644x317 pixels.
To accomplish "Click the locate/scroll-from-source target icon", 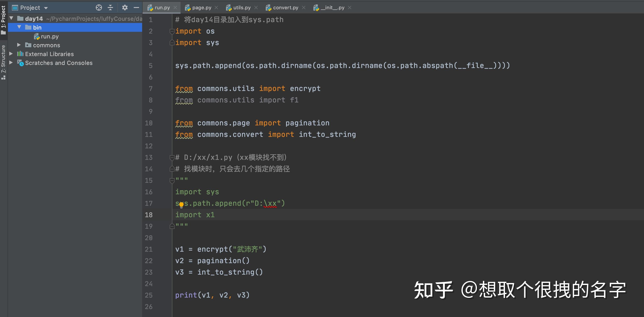I will (99, 8).
